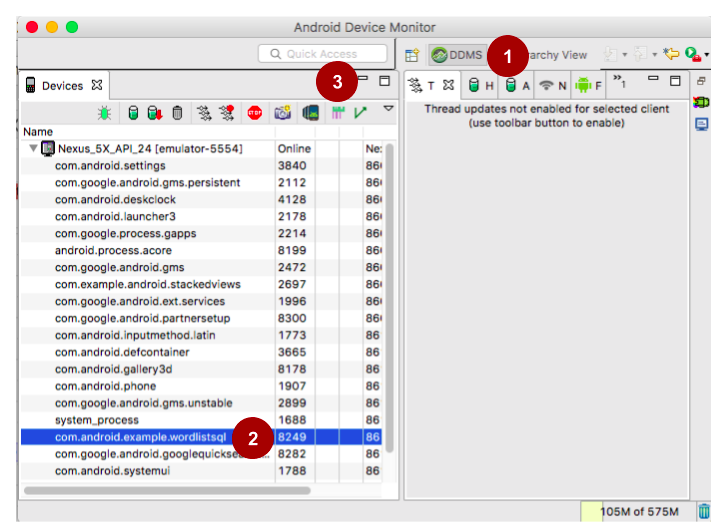This screenshot has width=718, height=529.
Task: Click the Cause GC trash can icon
Action: (x=177, y=113)
